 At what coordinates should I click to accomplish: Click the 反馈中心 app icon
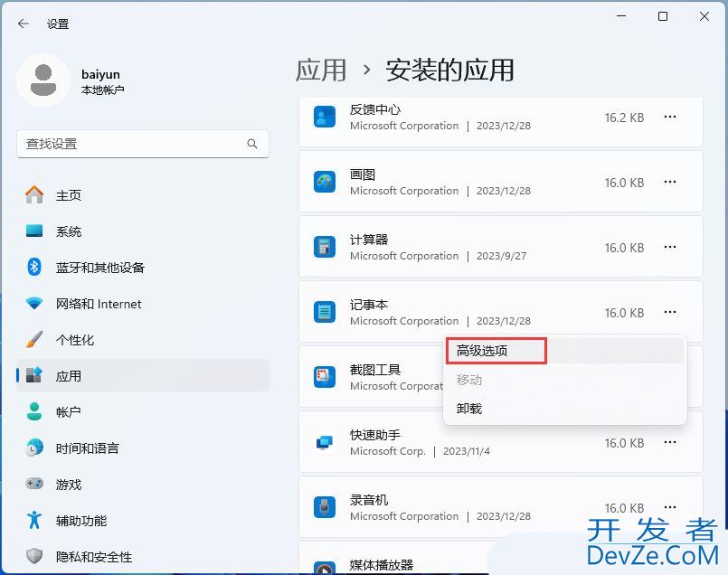point(325,117)
